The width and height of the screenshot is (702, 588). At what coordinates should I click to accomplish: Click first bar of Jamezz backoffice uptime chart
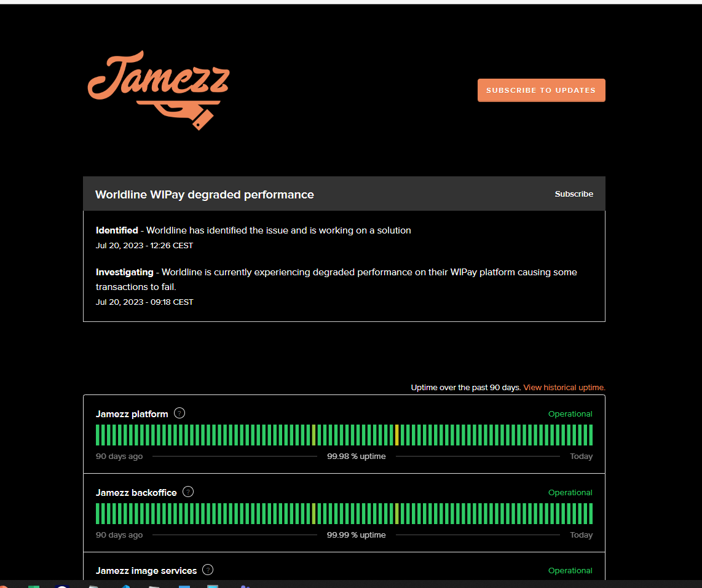[98, 513]
